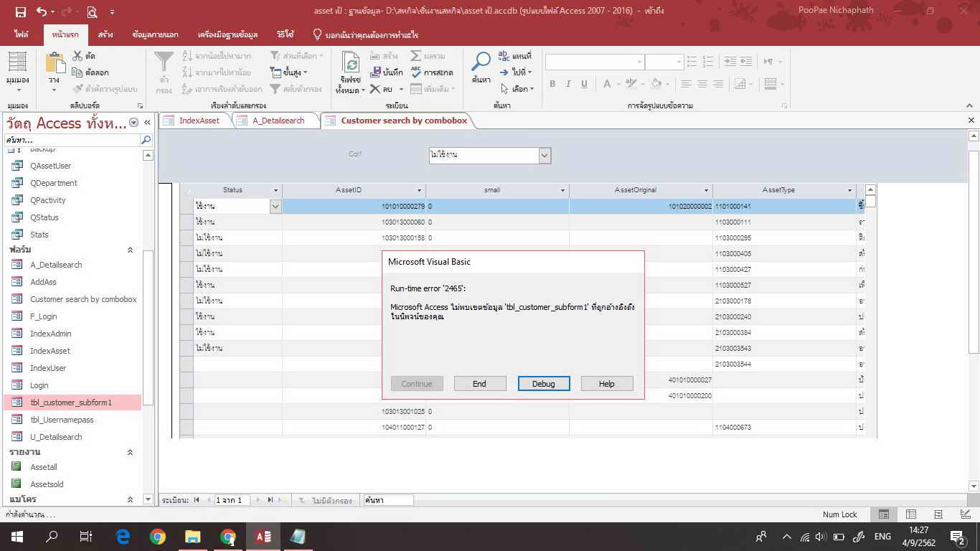Click the Debug button in error dialog
The image size is (980, 551).
pyautogui.click(x=543, y=384)
